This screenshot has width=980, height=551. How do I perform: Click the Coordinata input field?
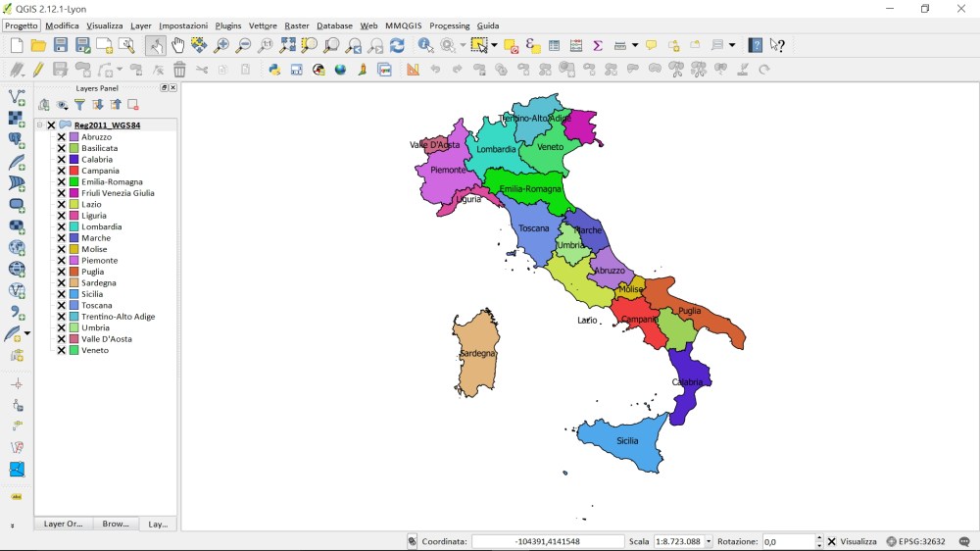(x=547, y=541)
